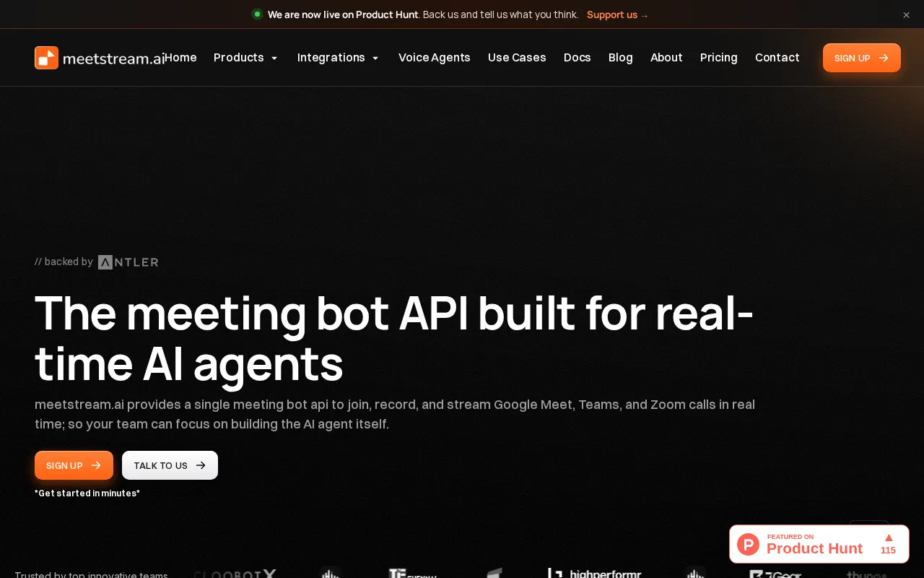The height and width of the screenshot is (578, 924).
Task: Click the header SIGN UP button
Action: [862, 58]
